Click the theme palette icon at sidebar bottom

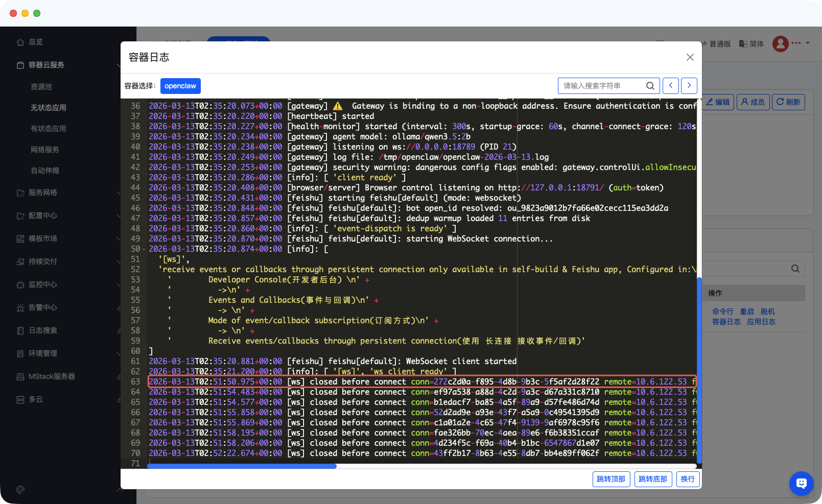click(x=20, y=490)
